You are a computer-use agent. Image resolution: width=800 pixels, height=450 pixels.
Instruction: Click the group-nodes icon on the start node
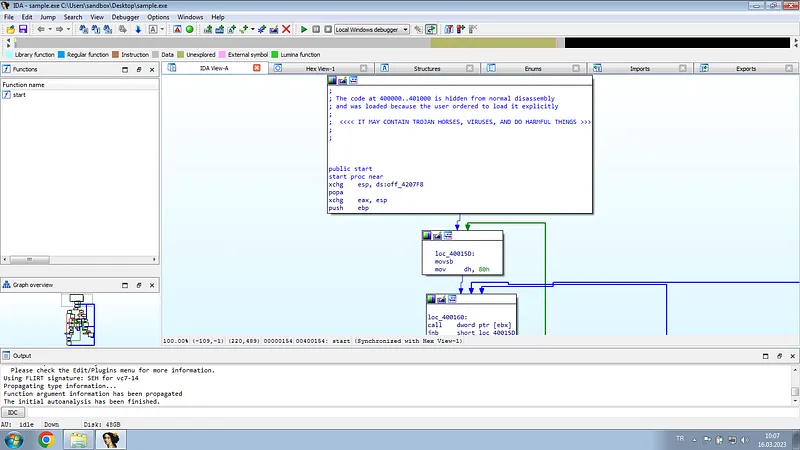[x=353, y=81]
